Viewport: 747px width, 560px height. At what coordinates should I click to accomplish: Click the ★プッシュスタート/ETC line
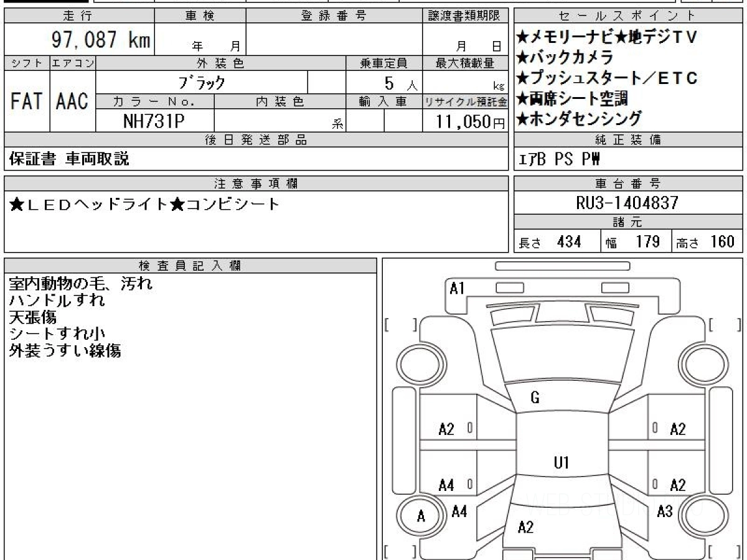click(x=607, y=78)
